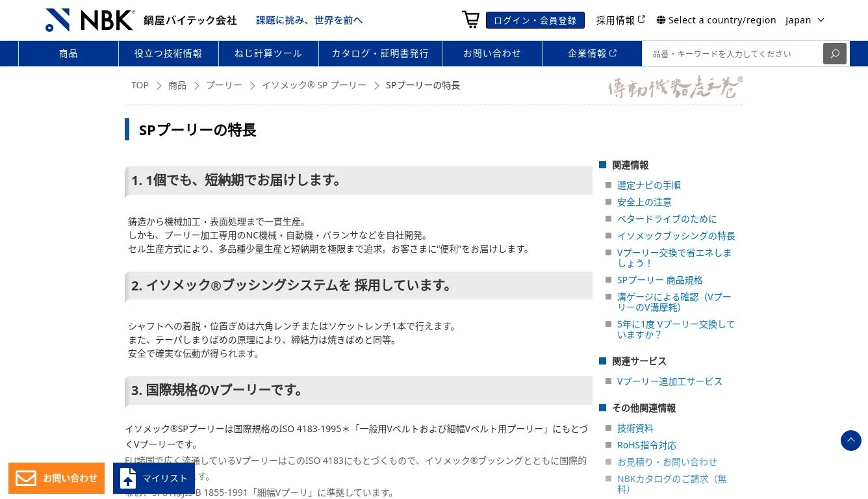Go to TOP breadcrumb

coord(140,85)
